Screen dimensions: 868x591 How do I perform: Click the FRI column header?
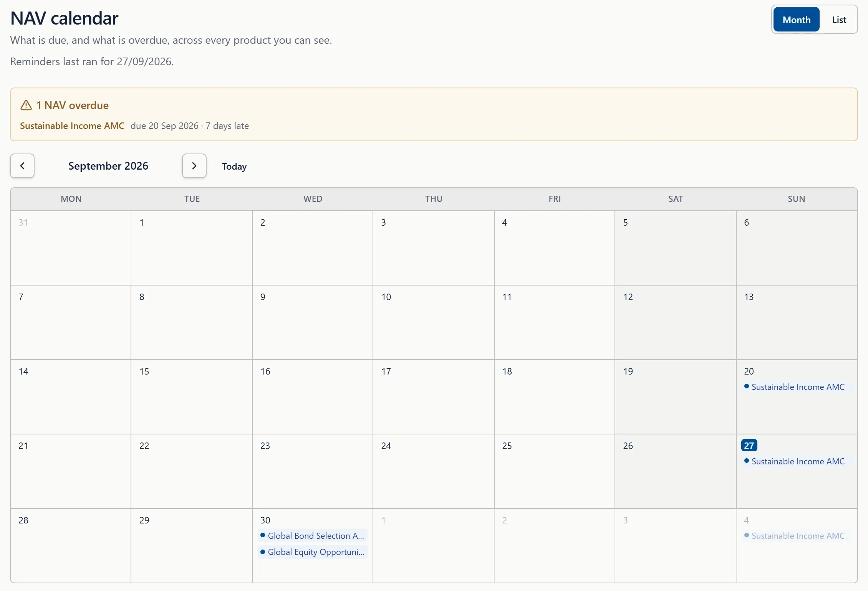coord(555,199)
